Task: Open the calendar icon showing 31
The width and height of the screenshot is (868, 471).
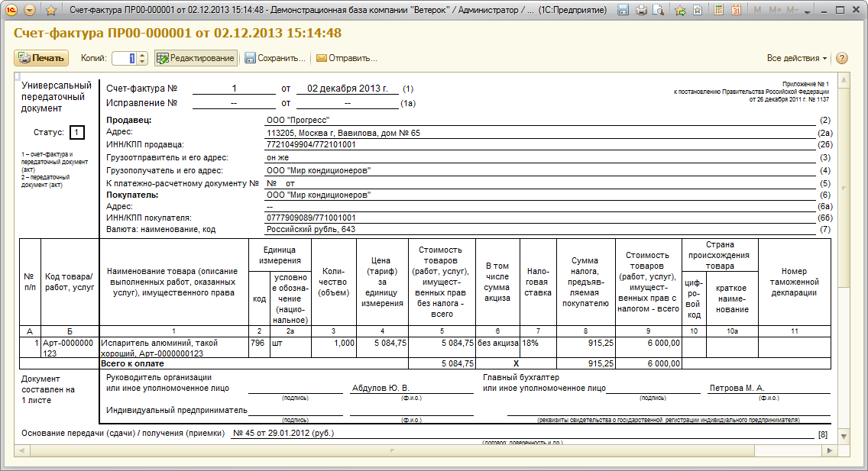Action: click(x=737, y=10)
